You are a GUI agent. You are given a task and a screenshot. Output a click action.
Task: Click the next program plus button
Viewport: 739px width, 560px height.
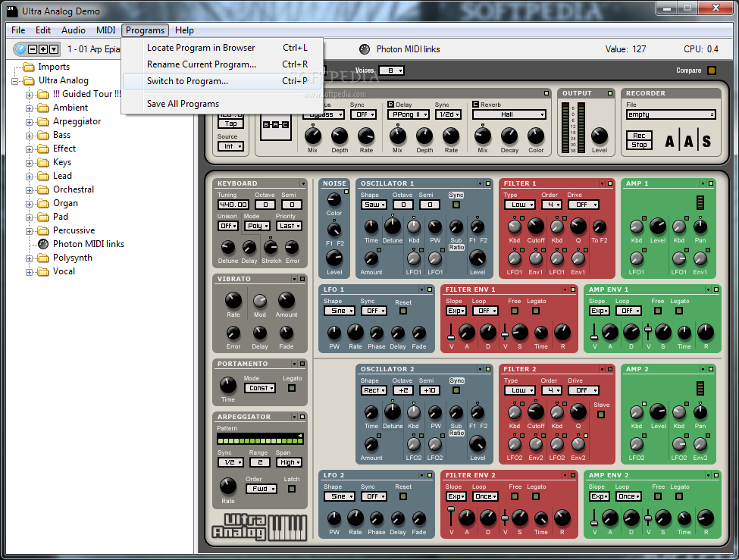click(x=43, y=49)
